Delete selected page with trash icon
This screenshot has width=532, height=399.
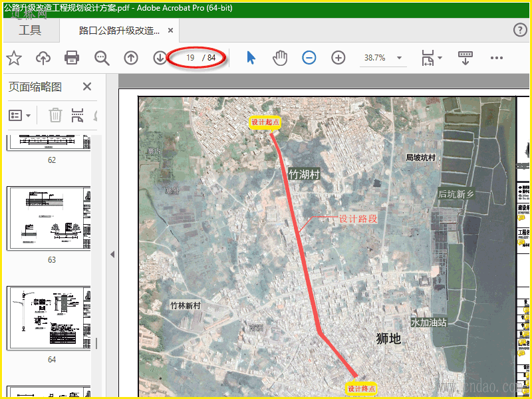point(55,115)
